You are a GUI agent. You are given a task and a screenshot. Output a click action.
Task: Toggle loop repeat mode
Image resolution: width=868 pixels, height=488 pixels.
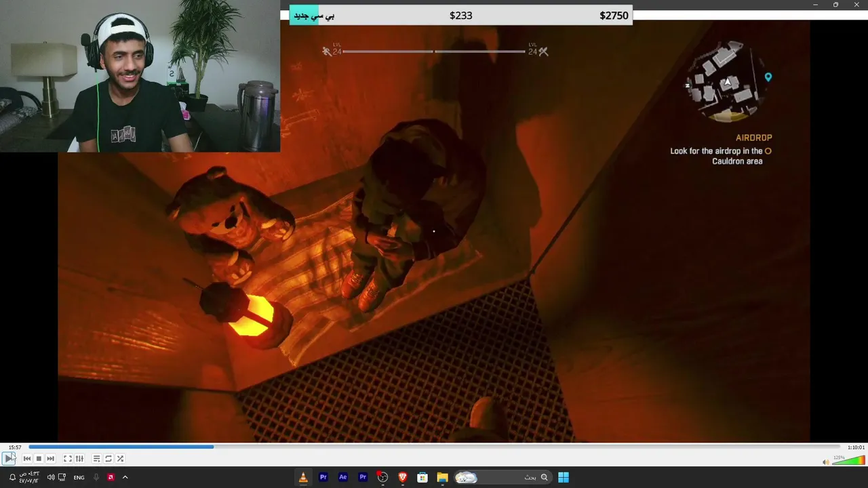point(108,459)
